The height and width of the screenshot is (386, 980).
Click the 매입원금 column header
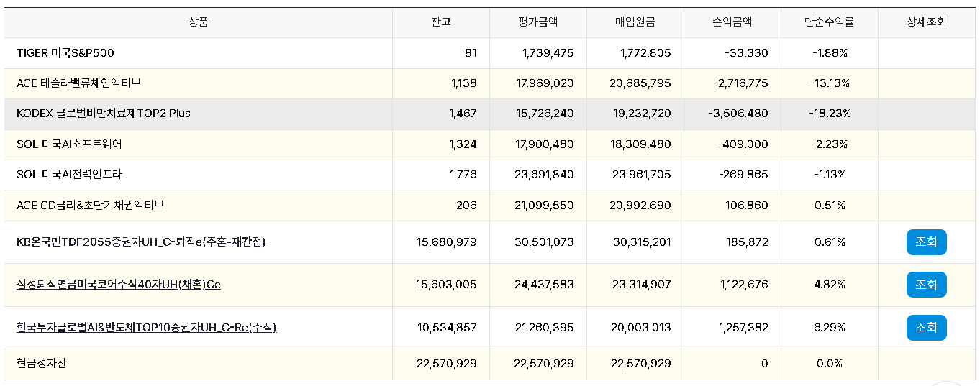(635, 22)
